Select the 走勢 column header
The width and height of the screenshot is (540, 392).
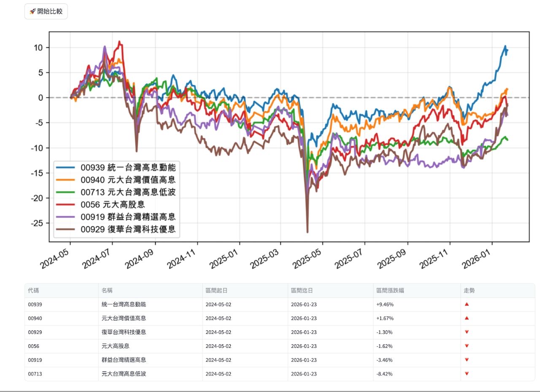coord(469,291)
